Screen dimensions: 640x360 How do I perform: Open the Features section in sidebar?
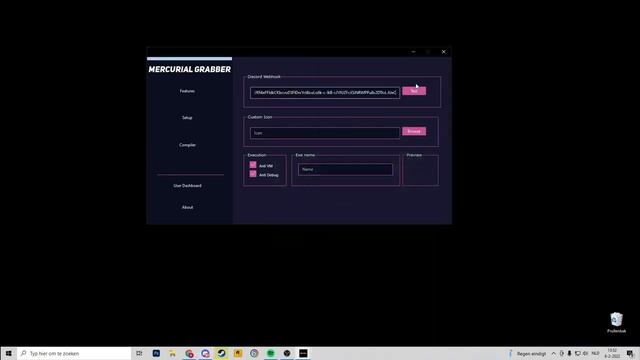tap(187, 91)
